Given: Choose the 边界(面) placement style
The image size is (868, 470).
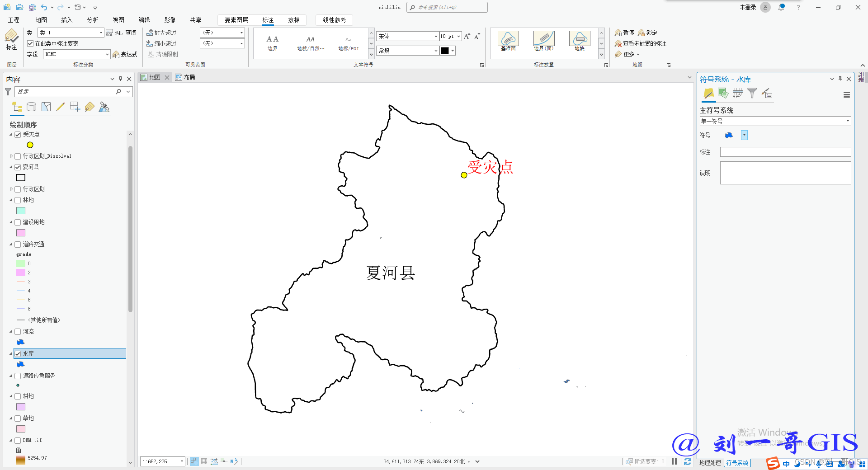Looking at the screenshot, I should 544,41.
